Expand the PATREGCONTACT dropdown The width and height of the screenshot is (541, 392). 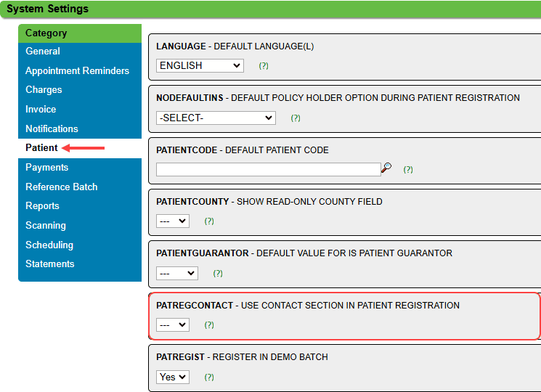pos(173,325)
